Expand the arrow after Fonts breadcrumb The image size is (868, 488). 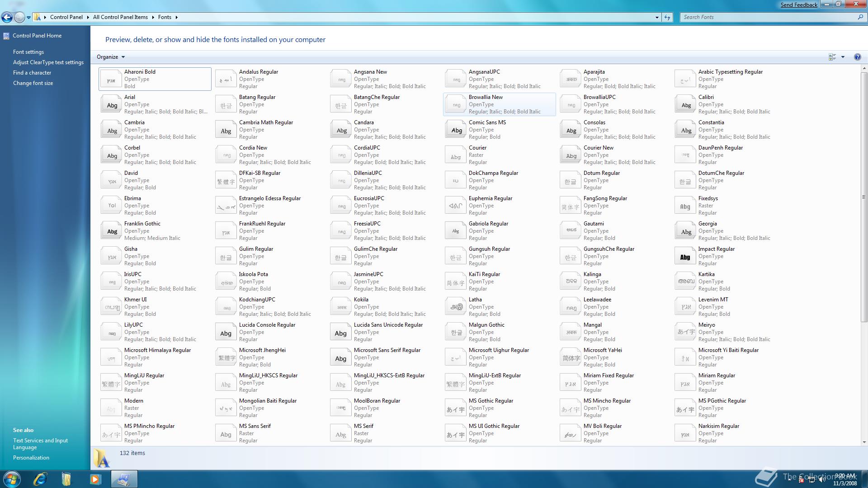[x=176, y=17]
